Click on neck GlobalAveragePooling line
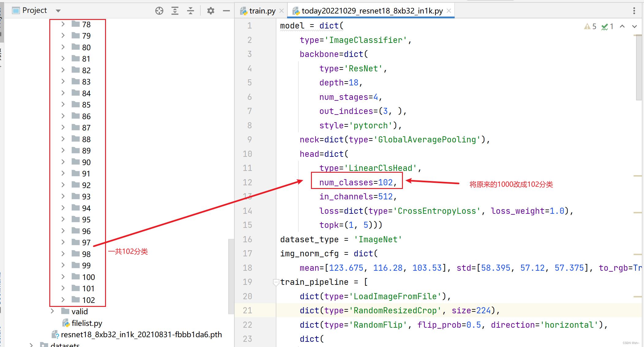The image size is (644, 347). tap(395, 140)
